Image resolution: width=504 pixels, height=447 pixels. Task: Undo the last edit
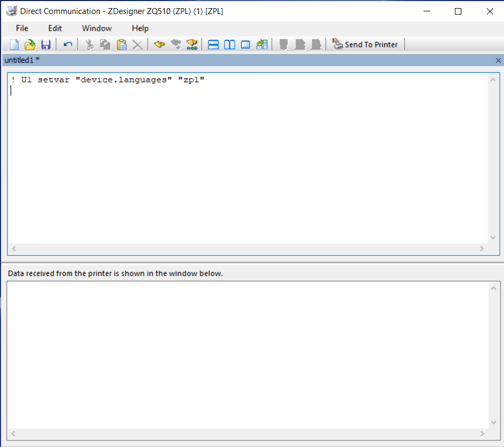tap(67, 45)
